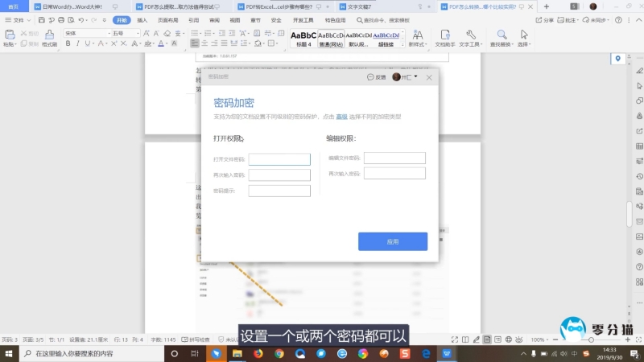Viewport: 644px width, 362px height.
Task: Apply the 标题 4 heading style
Action: point(303,38)
